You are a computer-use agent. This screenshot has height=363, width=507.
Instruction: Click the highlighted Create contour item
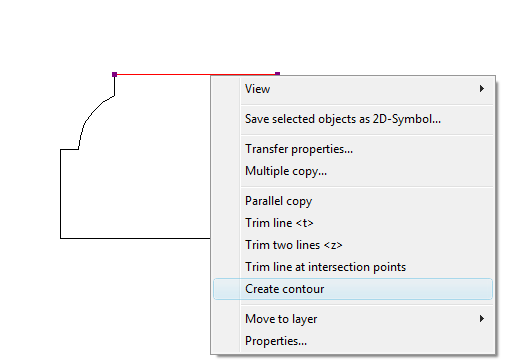(x=353, y=289)
